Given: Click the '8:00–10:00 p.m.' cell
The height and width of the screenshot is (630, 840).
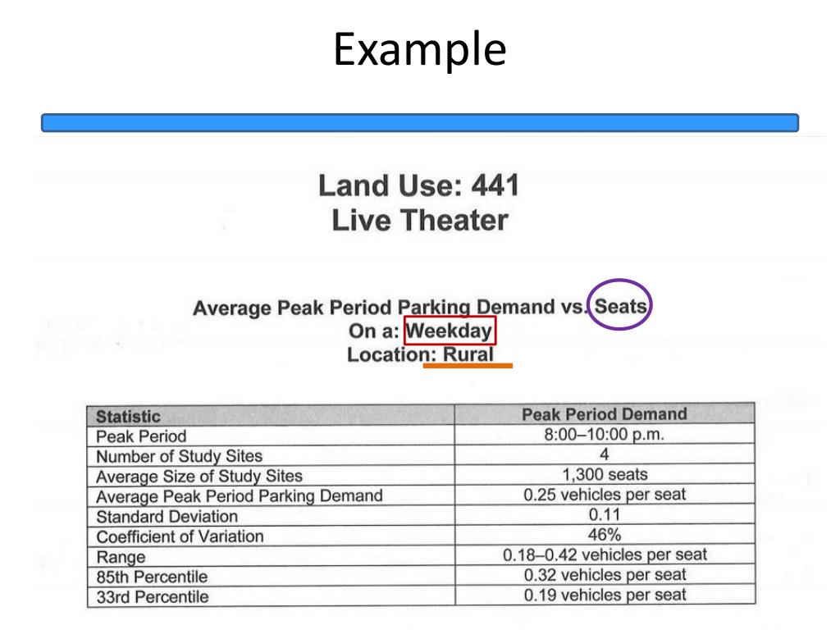Looking at the screenshot, I should [x=605, y=434].
